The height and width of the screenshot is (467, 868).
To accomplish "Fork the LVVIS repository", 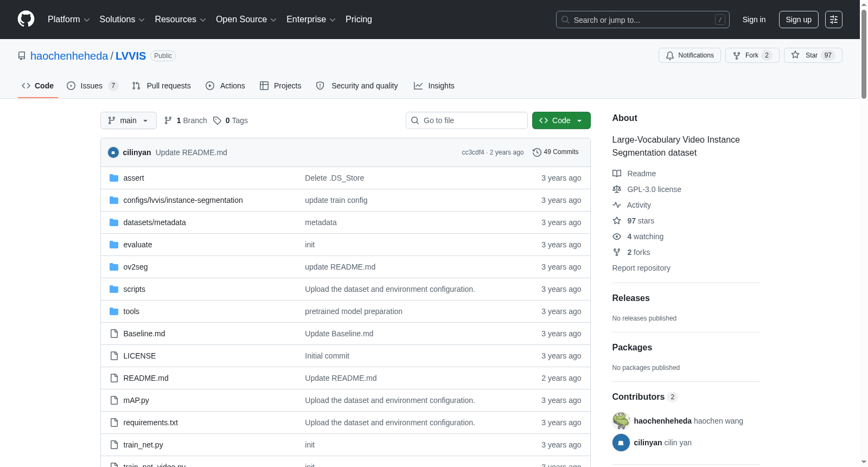I will (752, 55).
